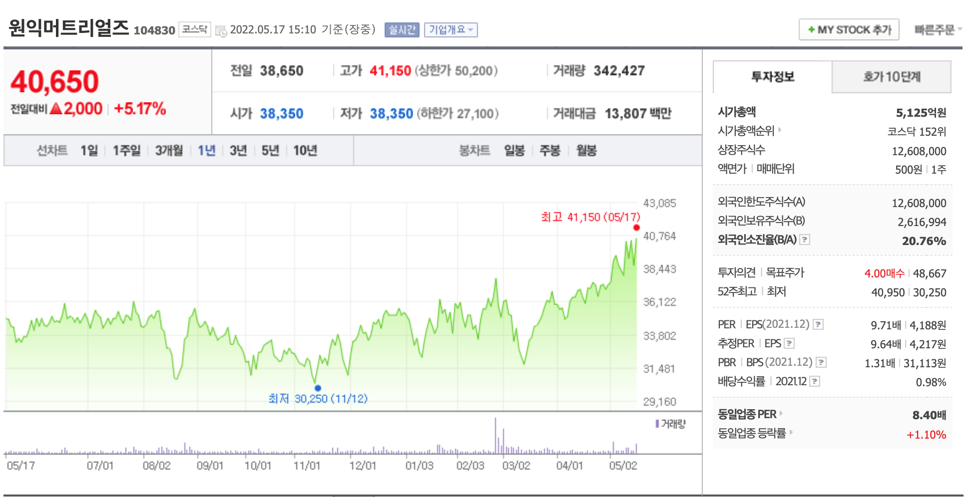The width and height of the screenshot is (980, 497).
Task: Click the 전일 value 38,650
Action: (281, 71)
